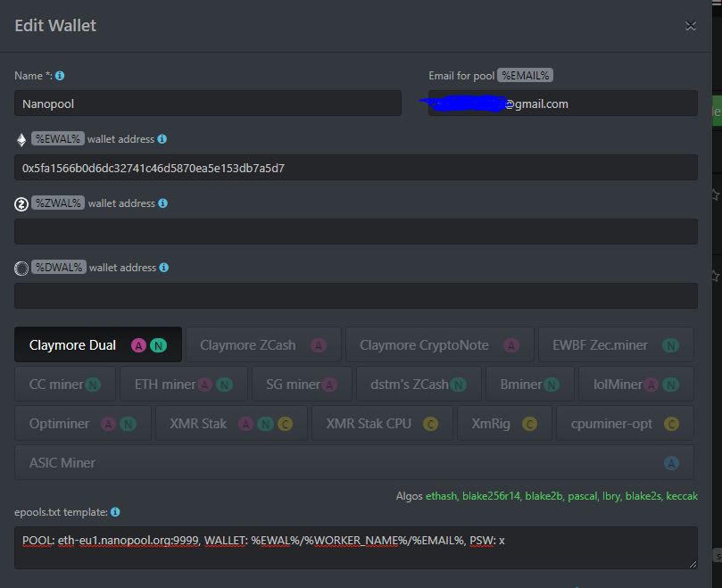The image size is (722, 588).
Task: Select the lolMiner tab
Action: pyautogui.click(x=636, y=384)
